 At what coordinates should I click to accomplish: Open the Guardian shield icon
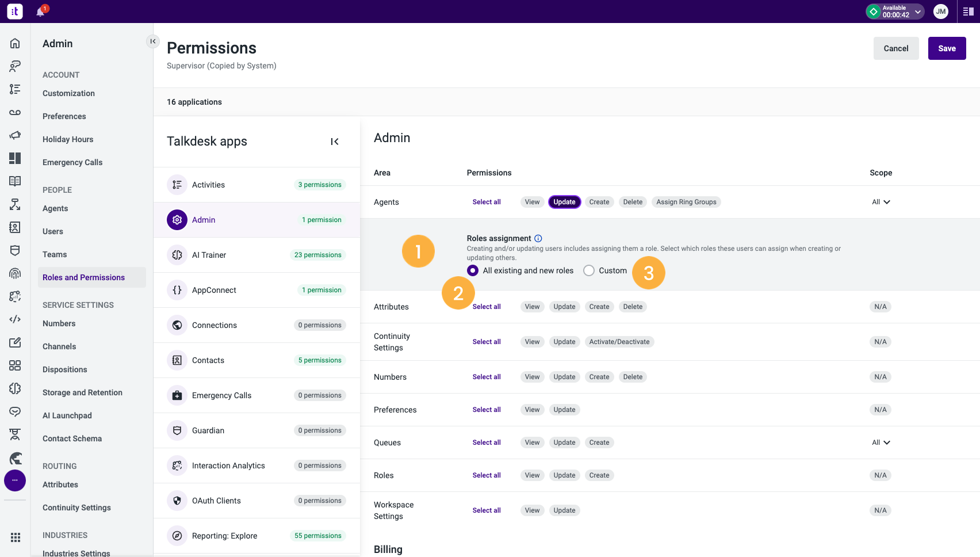[177, 430]
